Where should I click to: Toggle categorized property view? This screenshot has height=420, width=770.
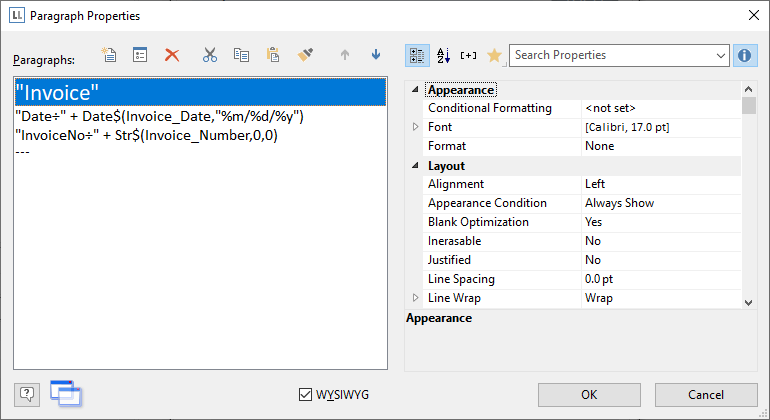tap(418, 55)
